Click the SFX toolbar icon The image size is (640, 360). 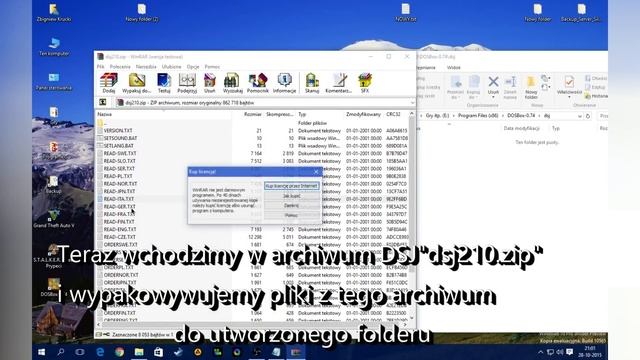click(364, 83)
